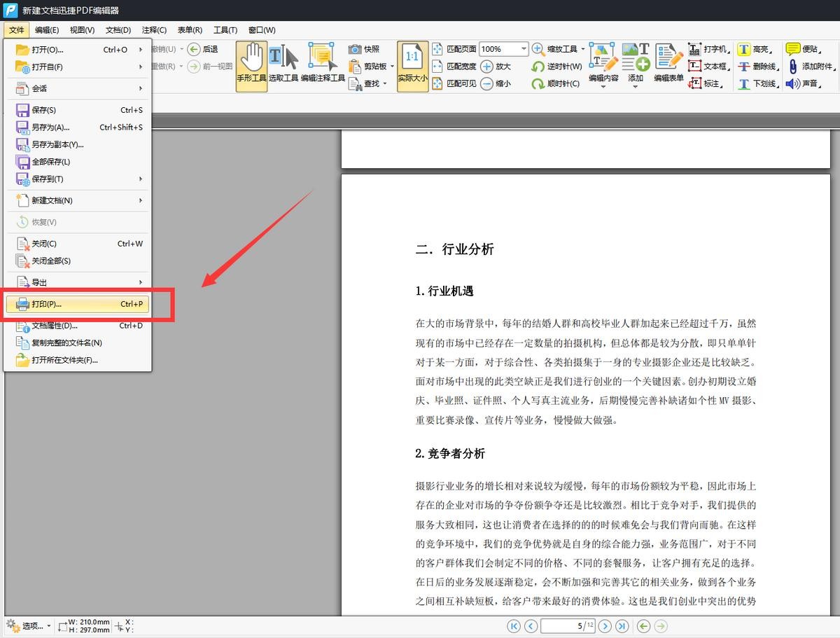Click the 添加附件 paperclip icon
Screen dimensions: 840x638
[792, 67]
